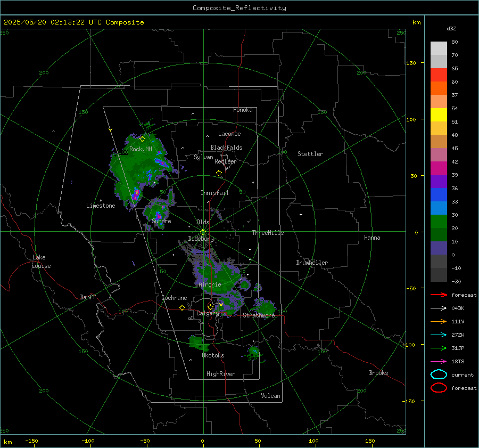Click the cyan 'current' ellipse icon
This screenshot has width=479, height=448.
click(x=439, y=374)
